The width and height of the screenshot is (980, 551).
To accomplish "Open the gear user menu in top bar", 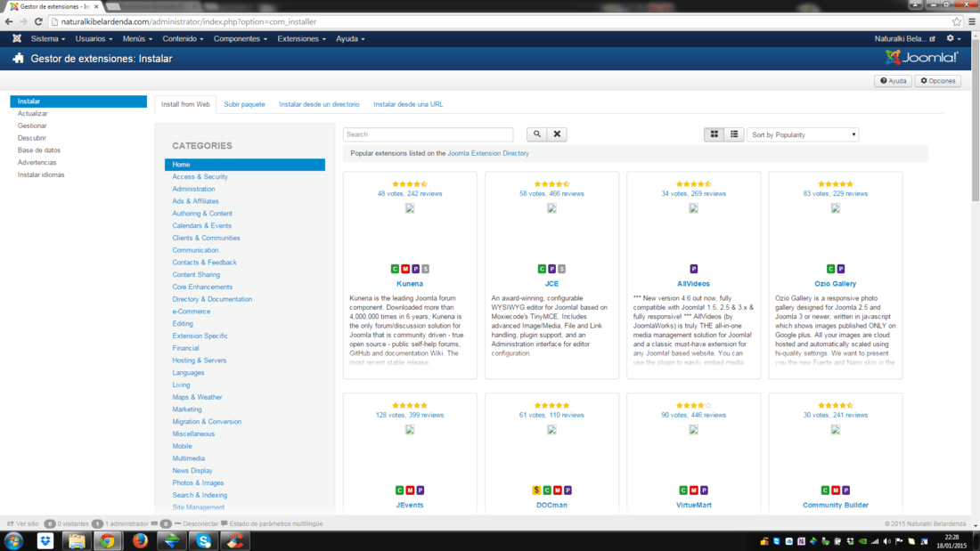I will 953,39.
